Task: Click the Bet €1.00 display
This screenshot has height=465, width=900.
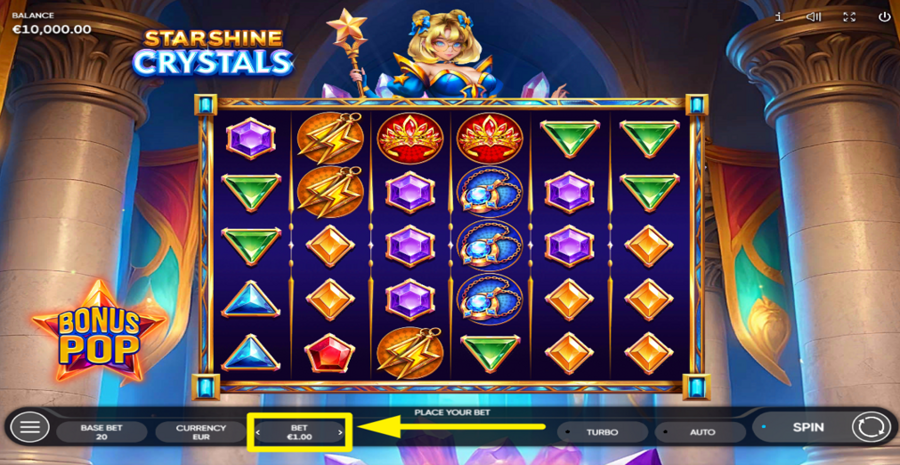Action: 299,432
